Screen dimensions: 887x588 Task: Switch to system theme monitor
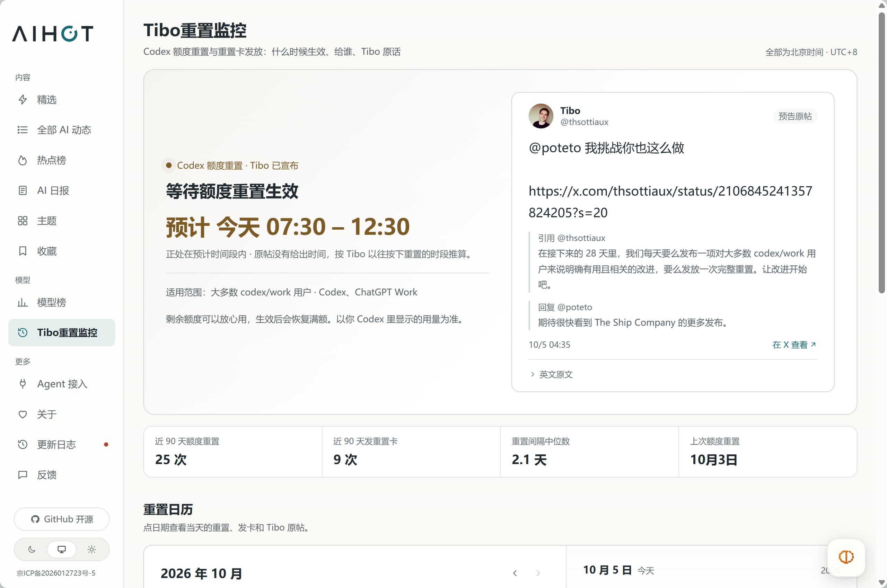click(x=62, y=549)
